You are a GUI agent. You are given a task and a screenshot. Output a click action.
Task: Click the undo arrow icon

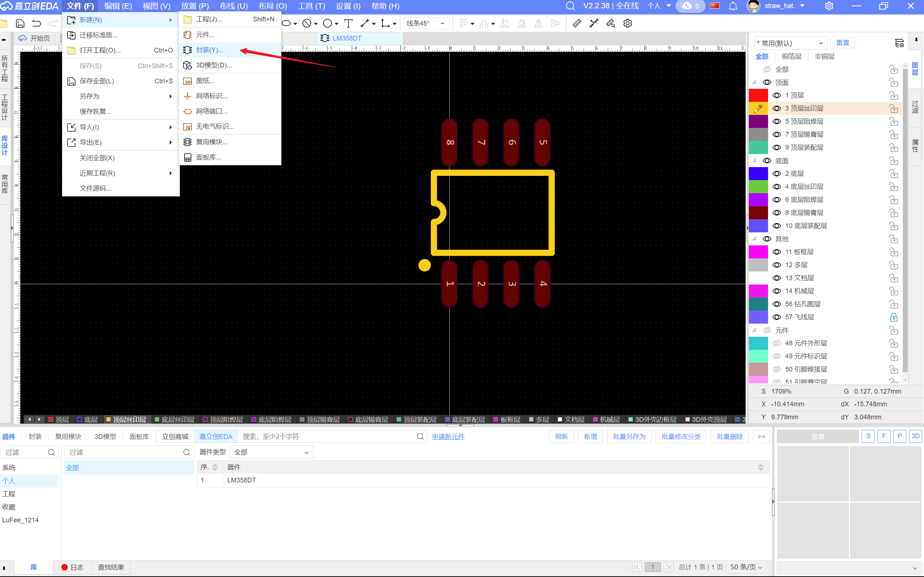(x=37, y=23)
